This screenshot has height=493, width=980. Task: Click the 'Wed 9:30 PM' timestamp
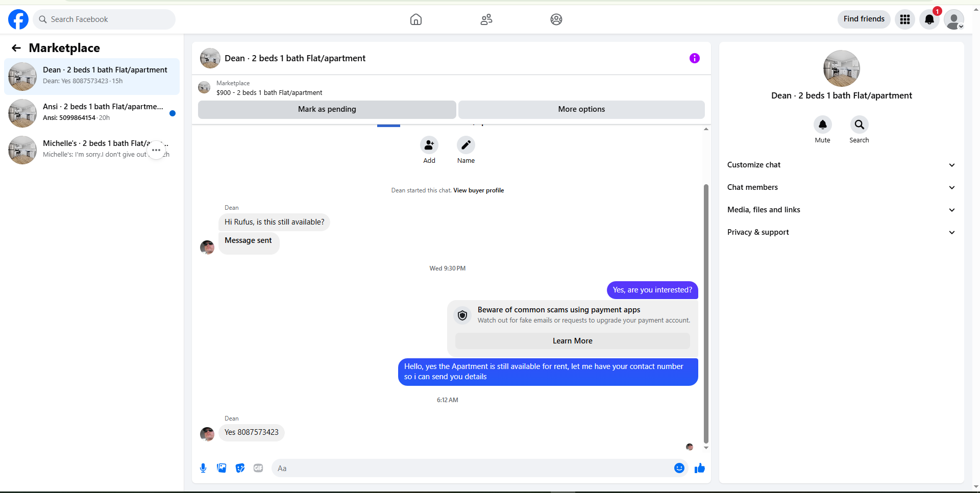pyautogui.click(x=448, y=268)
